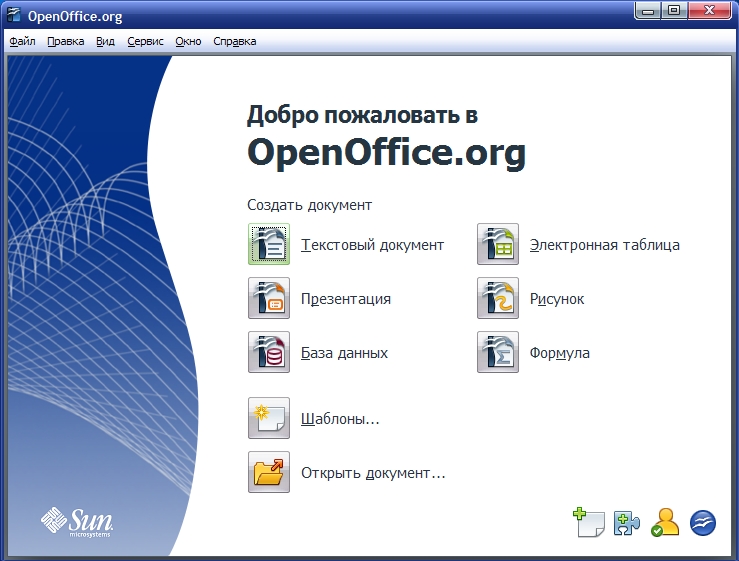Create a new Электронная таблица spreadsheet
Screen dimensions: 739x561
click(498, 245)
